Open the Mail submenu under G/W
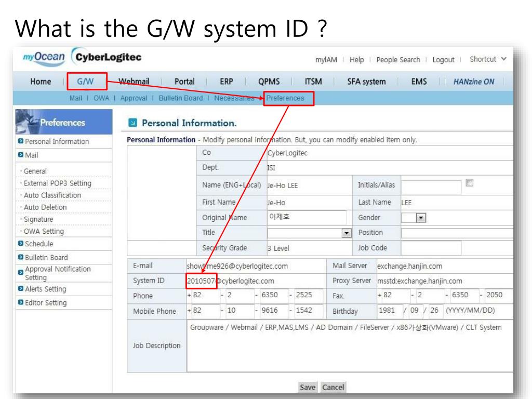Image resolution: width=532 pixels, height=399 pixels. pos(76,98)
